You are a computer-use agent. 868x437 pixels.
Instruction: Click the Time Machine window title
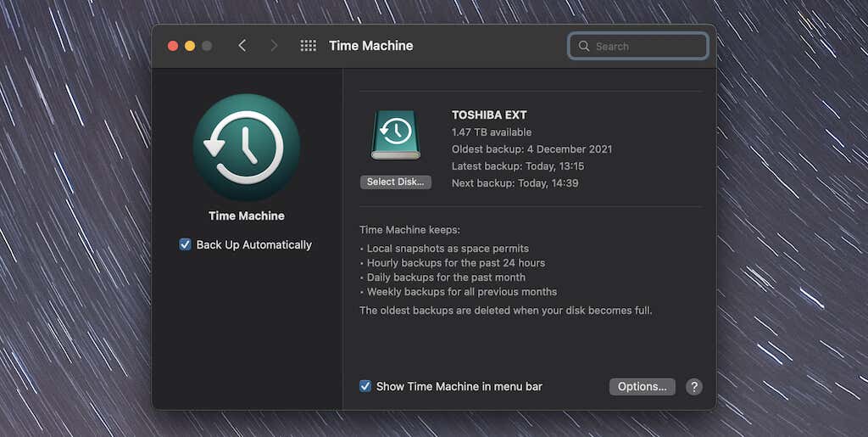(x=371, y=46)
